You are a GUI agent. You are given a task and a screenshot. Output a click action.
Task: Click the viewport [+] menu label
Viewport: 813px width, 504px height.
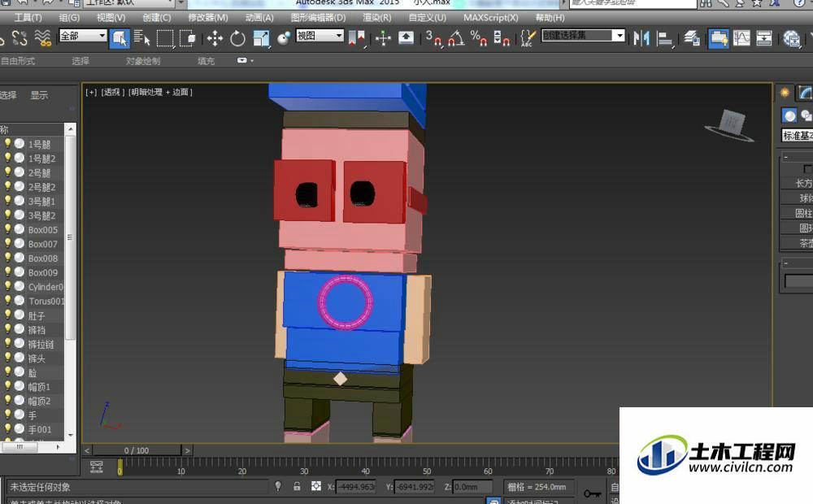click(x=91, y=92)
